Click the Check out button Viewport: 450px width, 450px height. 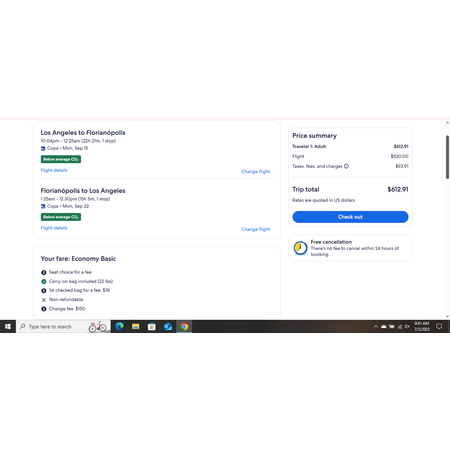tap(350, 217)
